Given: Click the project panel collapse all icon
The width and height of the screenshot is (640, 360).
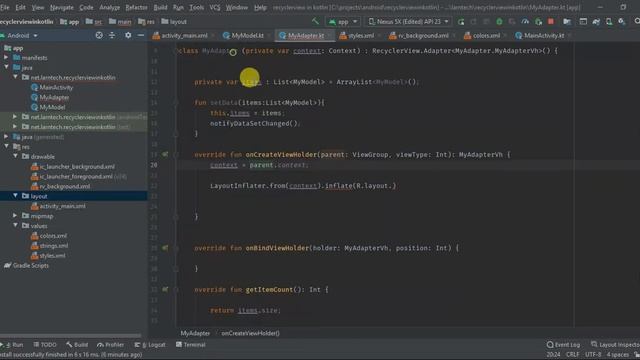Looking at the screenshot, I should (x=112, y=36).
